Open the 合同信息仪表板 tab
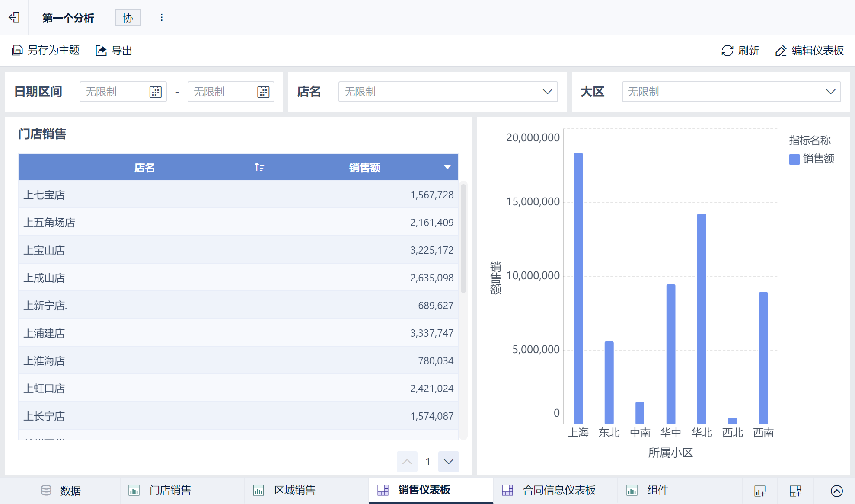Screen dimensions: 855x504 click(558, 490)
